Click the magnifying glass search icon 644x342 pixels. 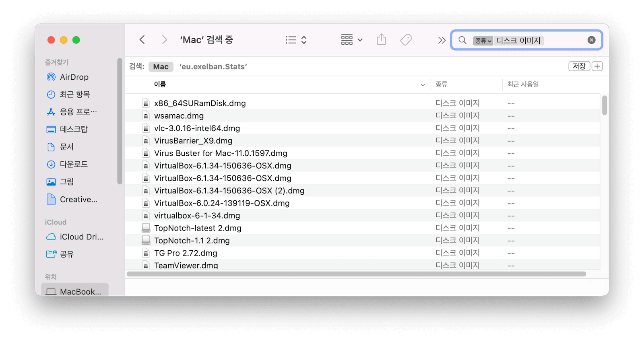(462, 40)
